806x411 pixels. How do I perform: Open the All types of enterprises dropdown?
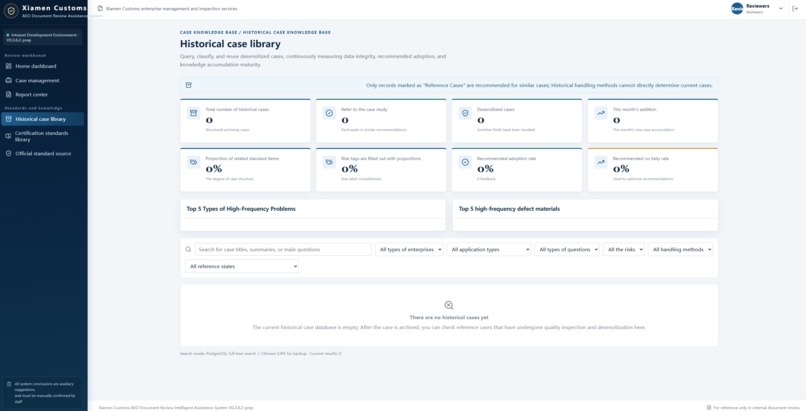[409, 250]
